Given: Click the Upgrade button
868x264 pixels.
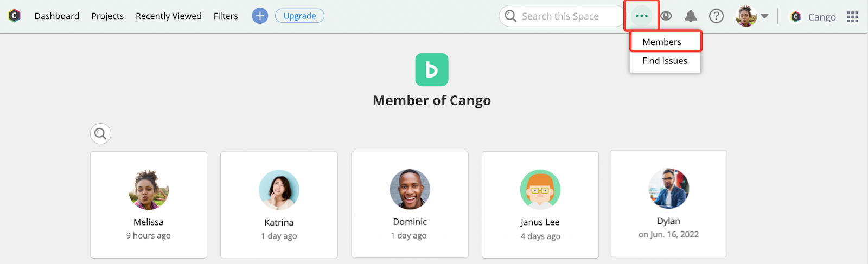Looking at the screenshot, I should (x=299, y=16).
